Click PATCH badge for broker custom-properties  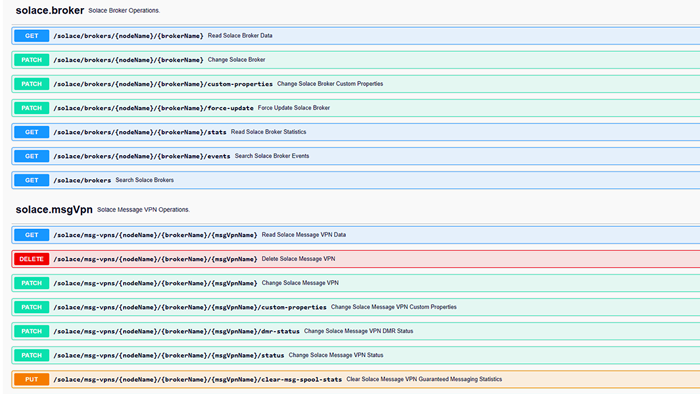click(x=31, y=84)
